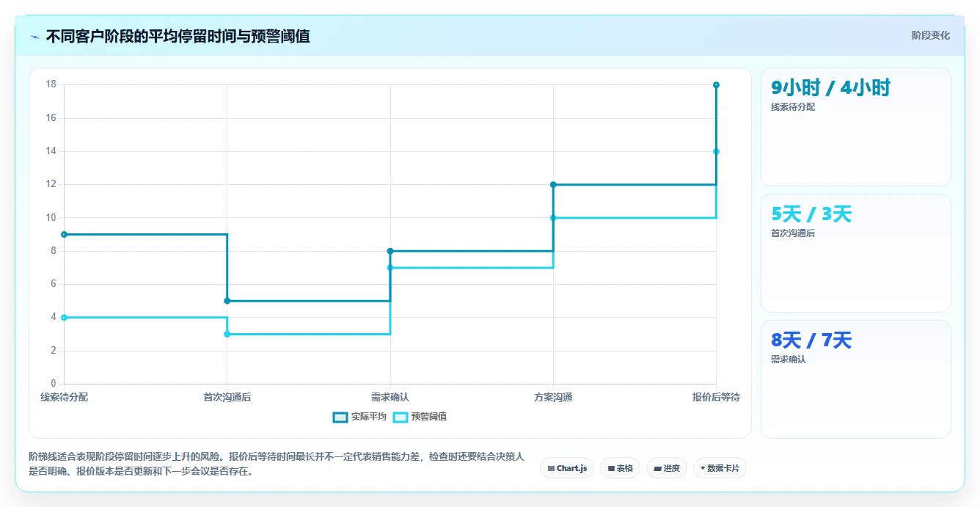
Task: Click x-axis label 报价后等待
Action: coord(716,397)
